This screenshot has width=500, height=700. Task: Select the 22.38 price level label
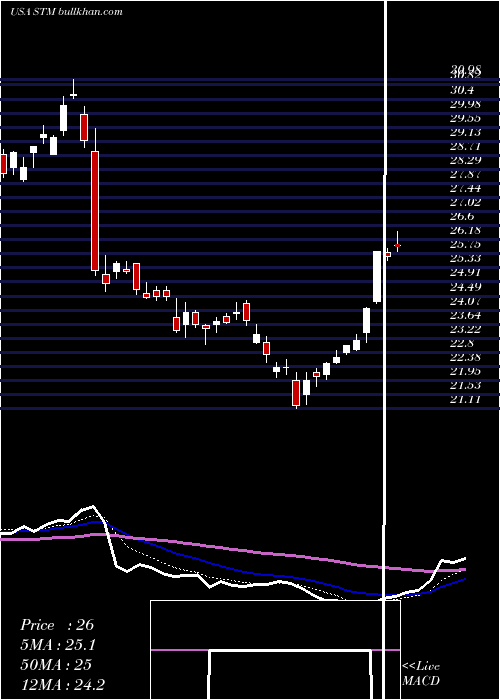click(466, 357)
